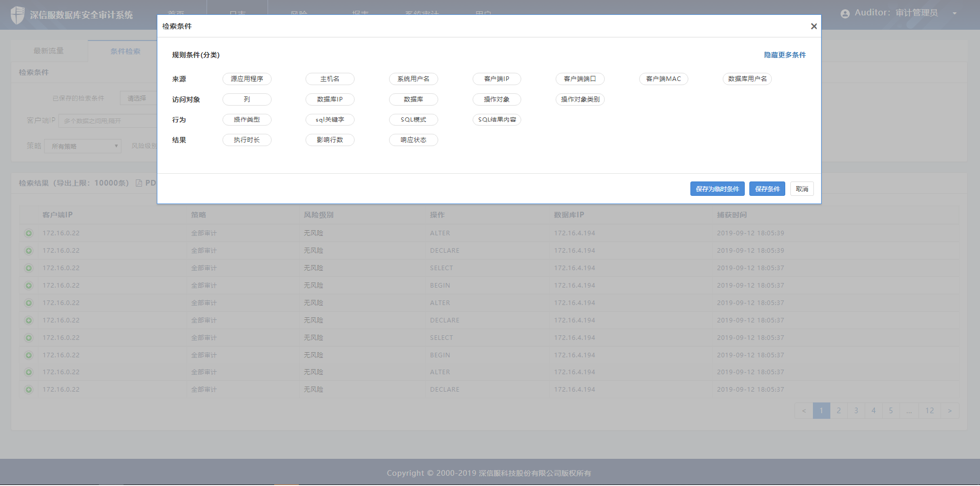Image resolution: width=980 pixels, height=486 pixels.
Task: Click green plus icon on the last row
Action: (x=29, y=390)
